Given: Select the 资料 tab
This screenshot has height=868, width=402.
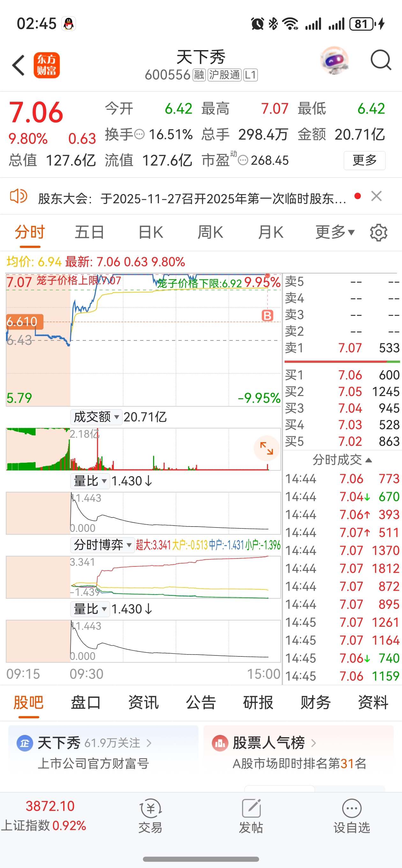Looking at the screenshot, I should click(x=373, y=703).
